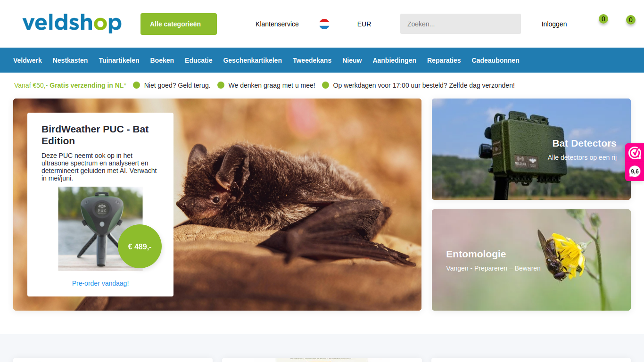
Task: Click the "Gratis verzending in NL*" text
Action: (88, 85)
